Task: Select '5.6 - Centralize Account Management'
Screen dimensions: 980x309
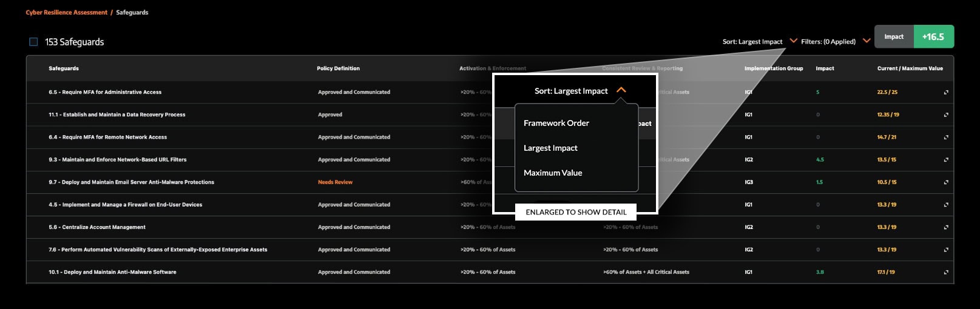Action: tap(97, 227)
